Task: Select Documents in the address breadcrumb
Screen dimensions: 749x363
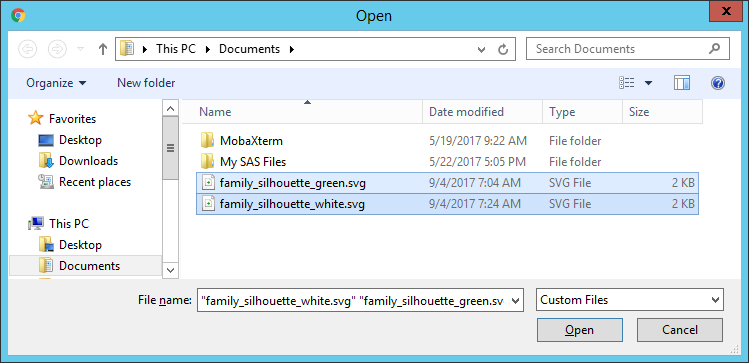Action: tap(249, 49)
